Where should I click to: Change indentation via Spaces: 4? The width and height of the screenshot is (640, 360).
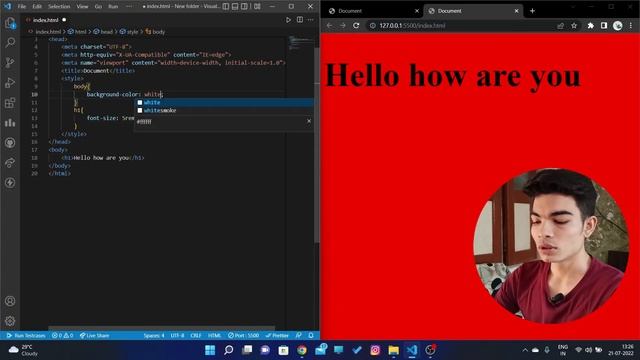click(x=154, y=336)
